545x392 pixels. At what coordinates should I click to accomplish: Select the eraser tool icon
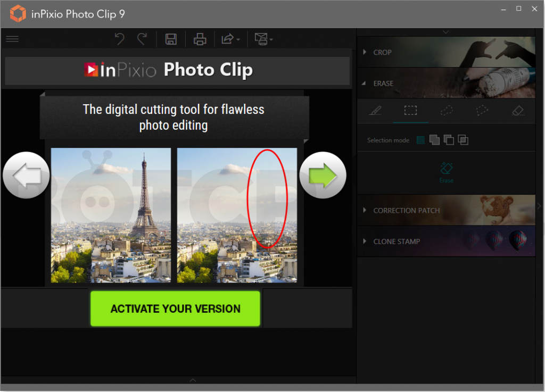[518, 111]
